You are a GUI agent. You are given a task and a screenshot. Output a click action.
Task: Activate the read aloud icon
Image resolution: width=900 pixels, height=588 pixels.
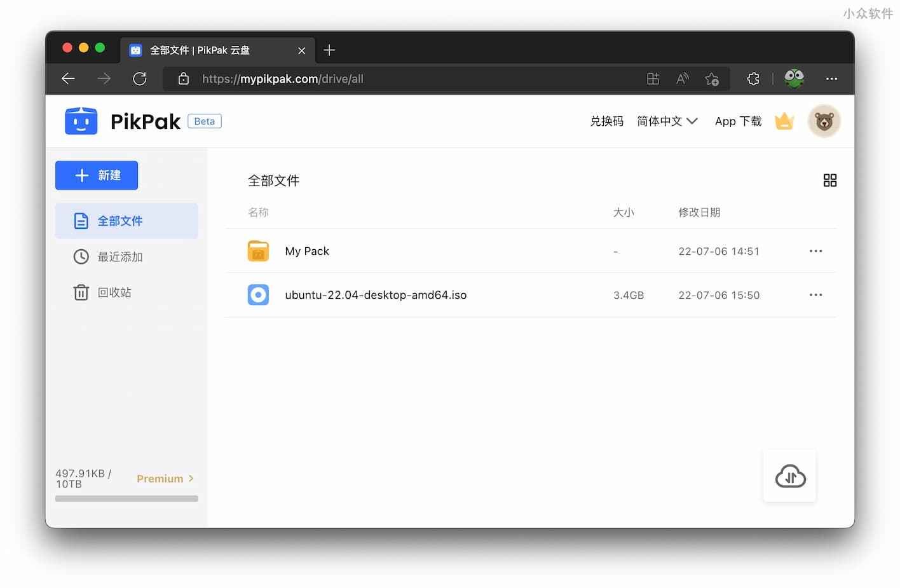683,79
